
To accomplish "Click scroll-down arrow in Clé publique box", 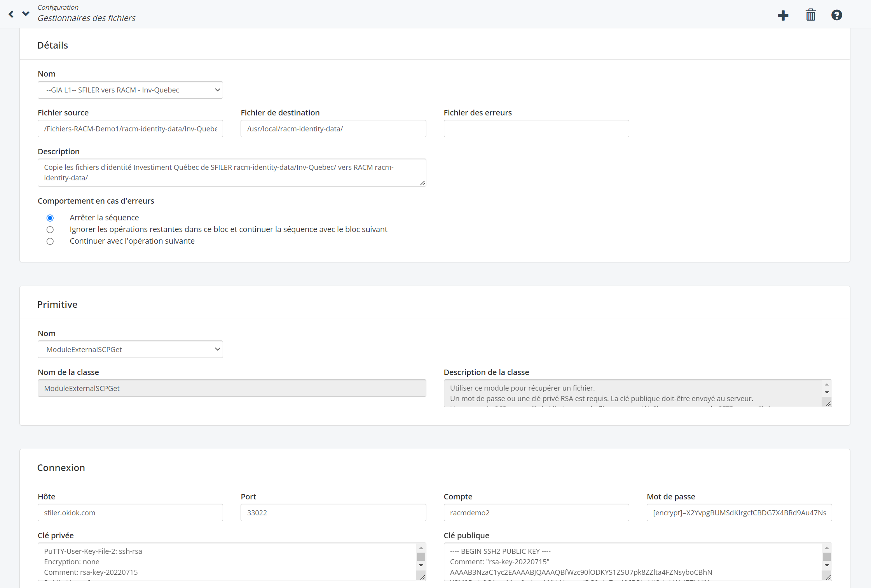I will pyautogui.click(x=827, y=565).
